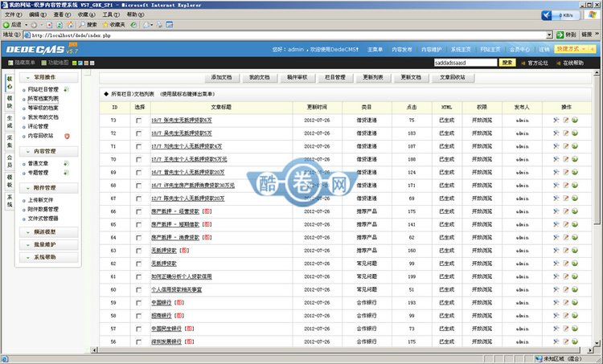Viewport: 603px width, 364px height.
Task: Collapse the 常用操作 sidebar section
Action: (x=45, y=76)
